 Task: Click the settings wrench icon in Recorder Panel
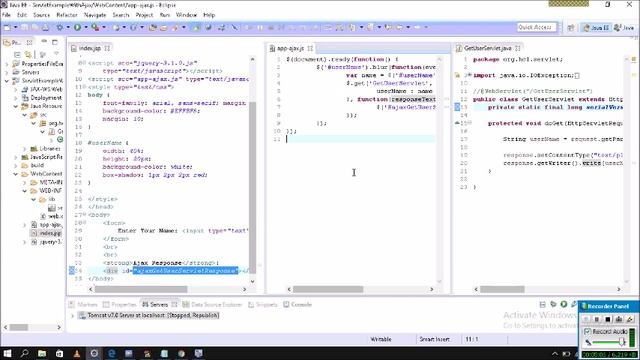(630, 319)
